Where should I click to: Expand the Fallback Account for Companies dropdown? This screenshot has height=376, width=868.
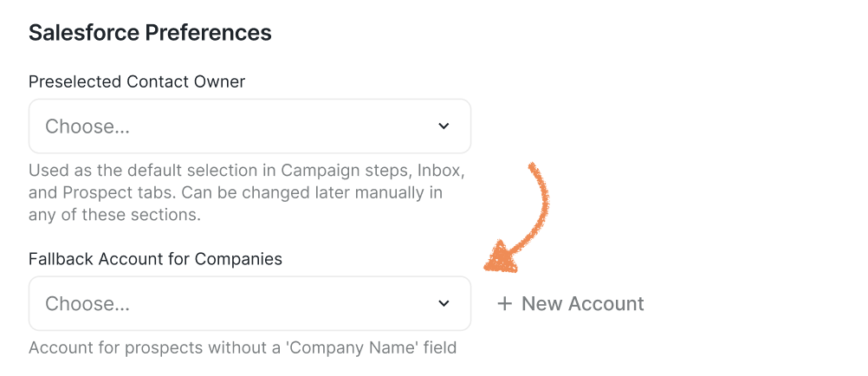pyautogui.click(x=249, y=303)
